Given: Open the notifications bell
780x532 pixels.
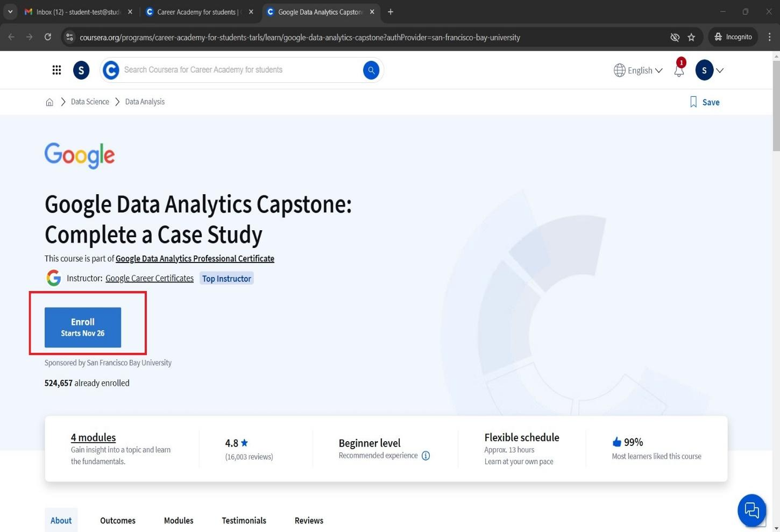Looking at the screenshot, I should point(679,70).
